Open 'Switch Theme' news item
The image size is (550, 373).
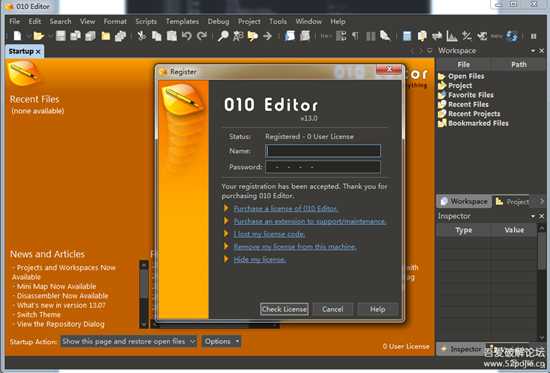click(39, 314)
